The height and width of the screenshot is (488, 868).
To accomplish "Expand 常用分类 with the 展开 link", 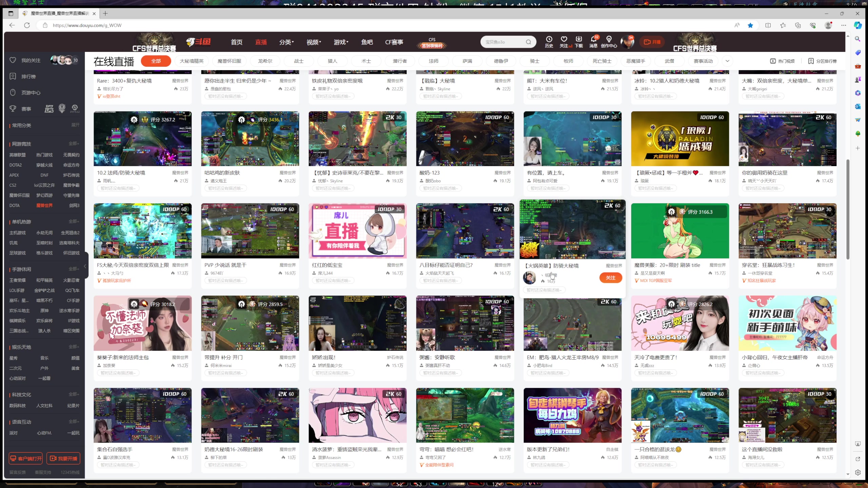I will 75,125.
